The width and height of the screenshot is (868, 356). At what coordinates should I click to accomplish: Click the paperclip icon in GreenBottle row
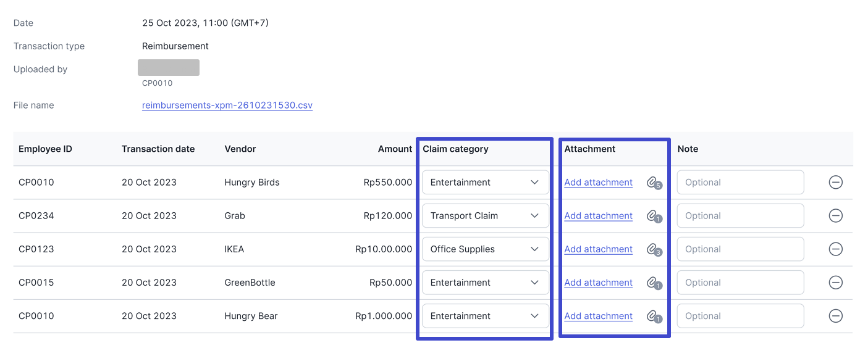[652, 283]
